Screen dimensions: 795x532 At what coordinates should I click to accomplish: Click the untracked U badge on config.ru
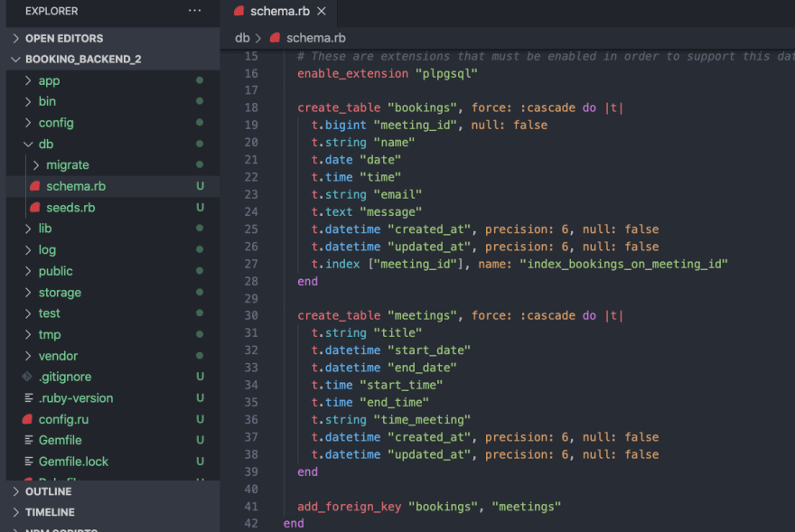click(201, 419)
